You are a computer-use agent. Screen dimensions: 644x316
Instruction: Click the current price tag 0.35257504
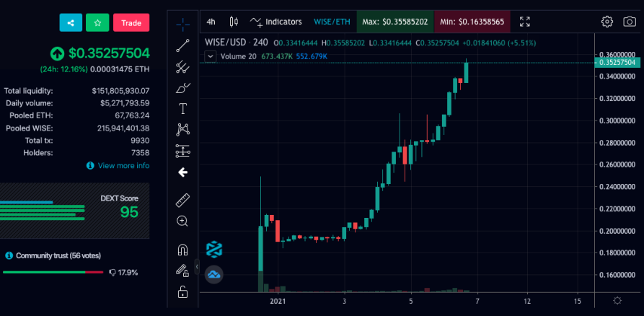[617, 63]
